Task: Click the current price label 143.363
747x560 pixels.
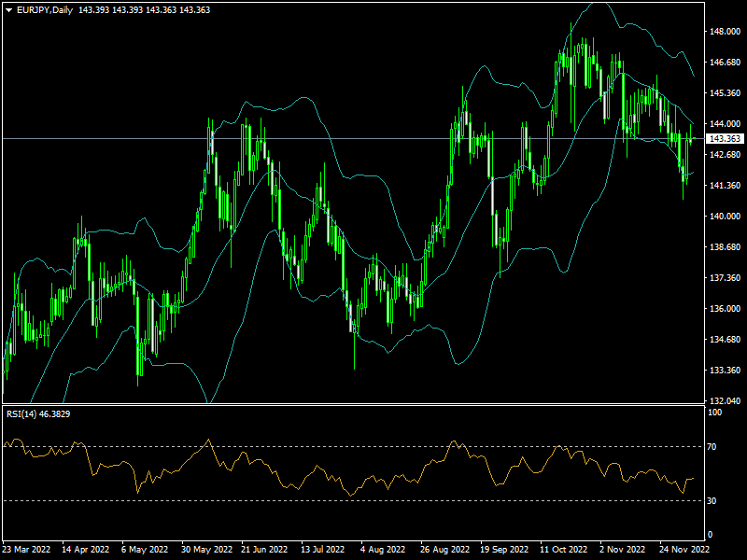Action: click(725, 138)
